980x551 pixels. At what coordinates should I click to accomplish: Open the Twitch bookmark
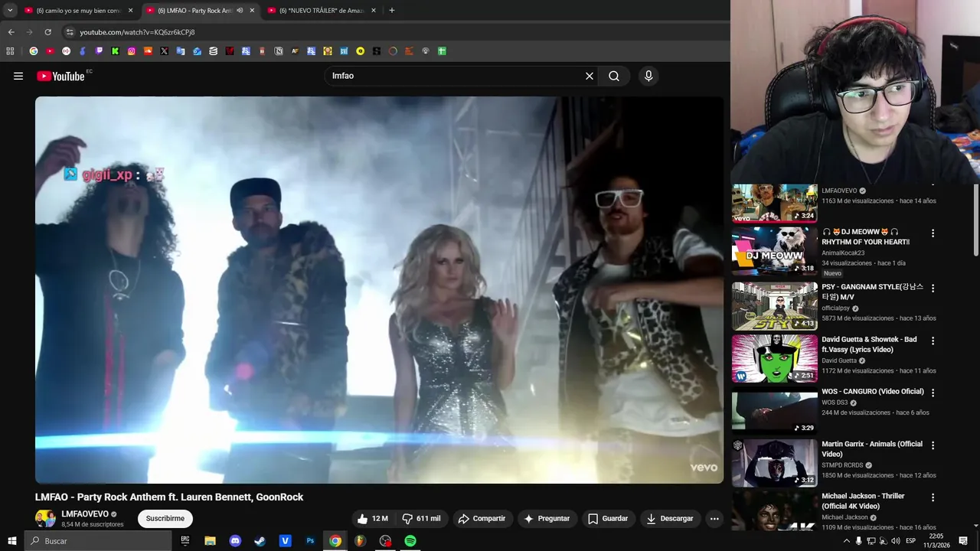click(99, 51)
